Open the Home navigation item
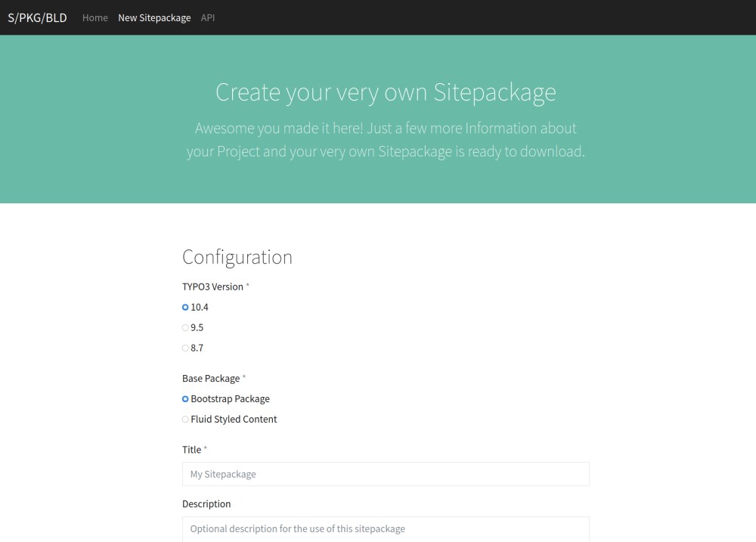 click(x=95, y=17)
